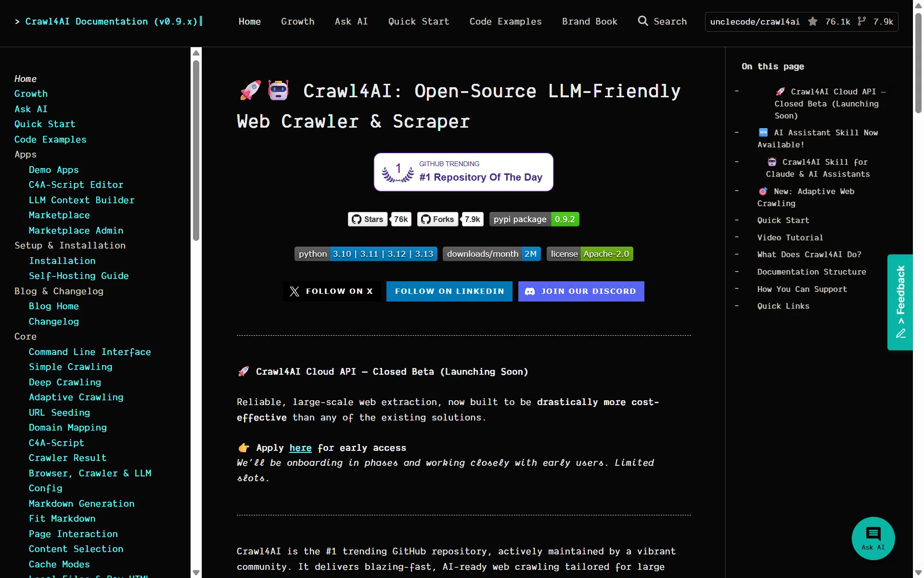Open Quick Start in the top navigation
The height and width of the screenshot is (578, 924).
click(x=419, y=21)
